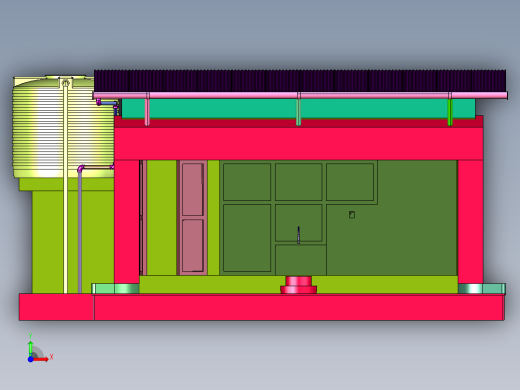This screenshot has width=520, height=390.
Task: Select the pale yellow vertical pipe
Action: (x=65, y=188)
